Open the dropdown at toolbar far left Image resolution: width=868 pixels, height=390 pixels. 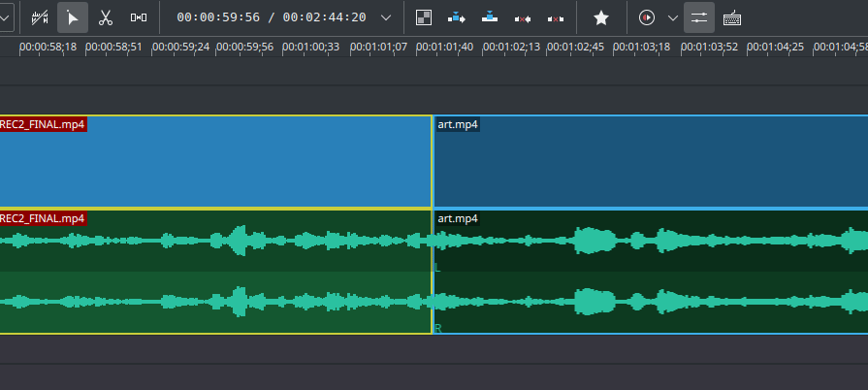click(x=6, y=17)
